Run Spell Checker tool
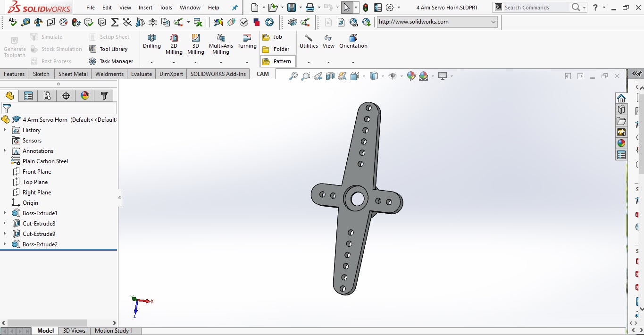The width and height of the screenshot is (644, 335). 13,22
